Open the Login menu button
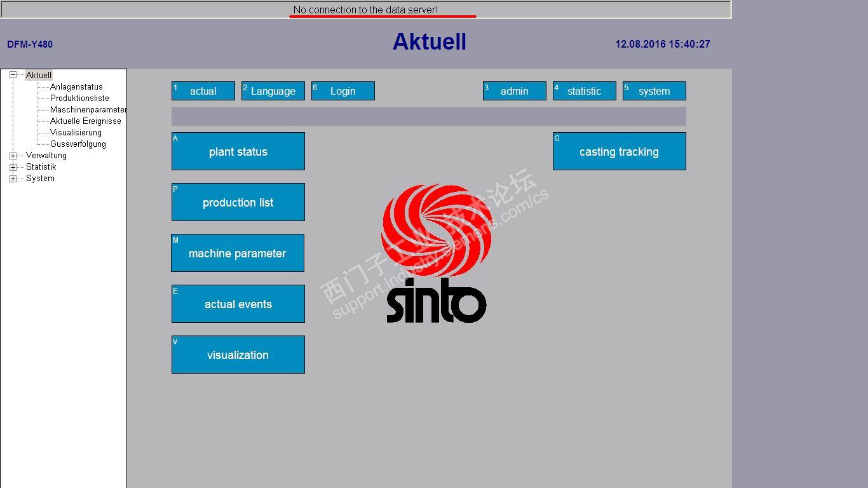Image resolution: width=868 pixels, height=488 pixels. [343, 91]
